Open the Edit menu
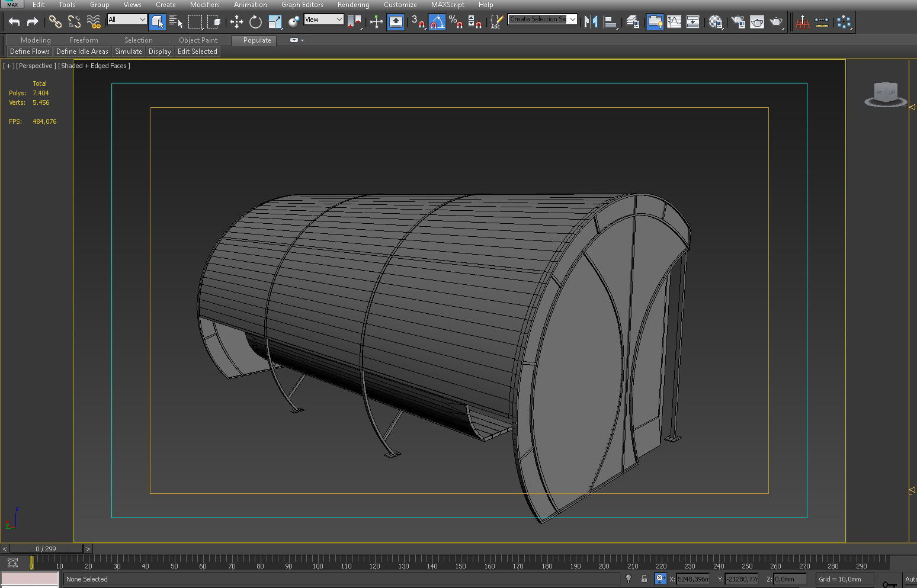The height and width of the screenshot is (588, 917). [39, 5]
